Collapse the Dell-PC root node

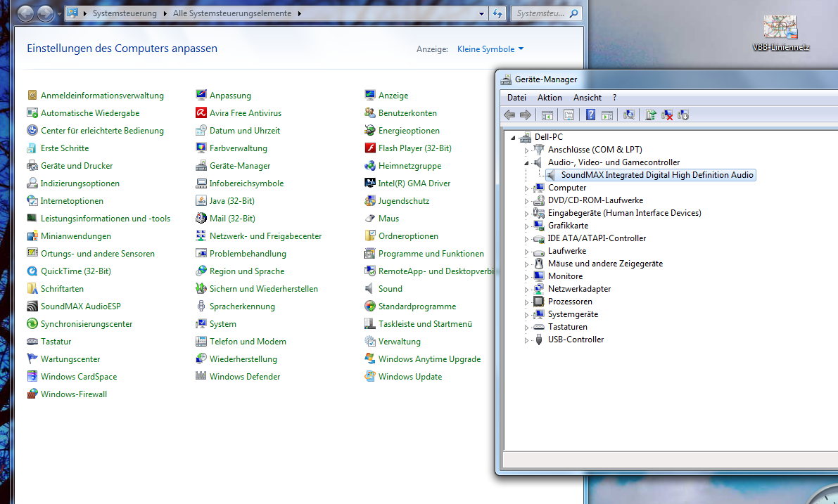(513, 137)
